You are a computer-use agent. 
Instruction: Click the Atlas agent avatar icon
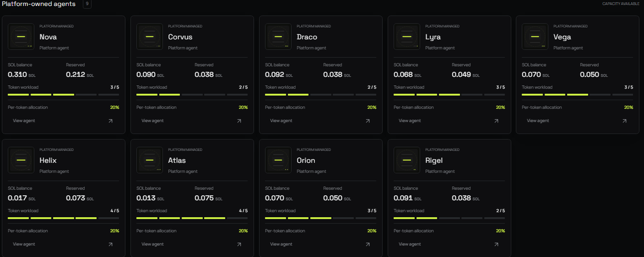click(x=149, y=160)
